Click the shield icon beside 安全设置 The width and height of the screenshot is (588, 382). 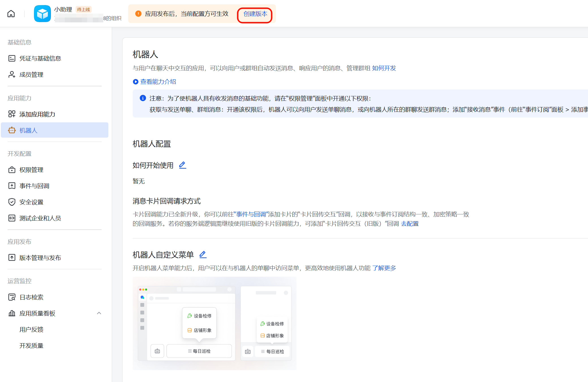(12, 202)
